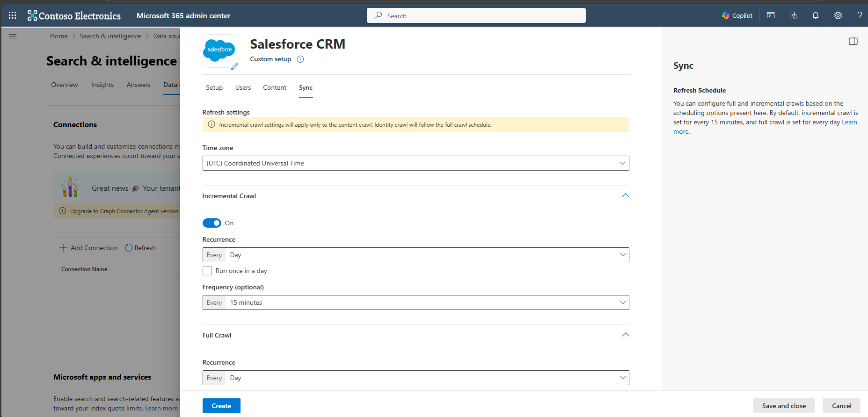Click the Save and close button
The height and width of the screenshot is (417, 868).
click(x=784, y=406)
